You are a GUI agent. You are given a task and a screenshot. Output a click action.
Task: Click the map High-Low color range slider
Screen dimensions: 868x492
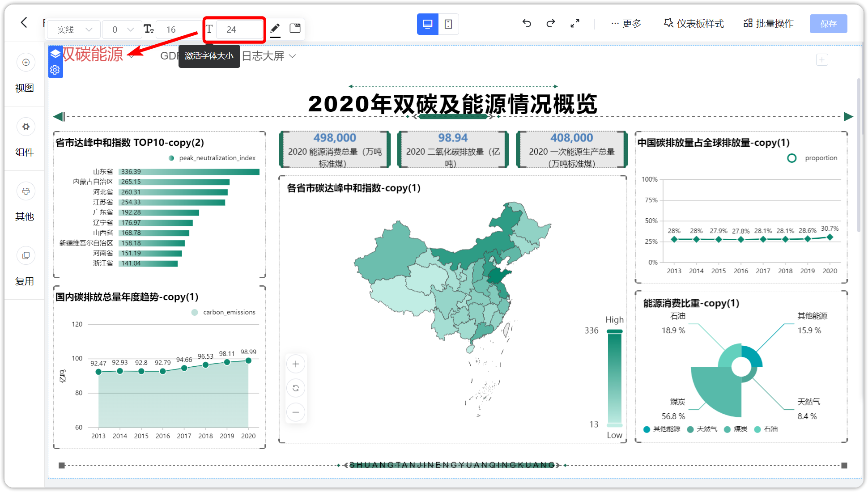point(614,378)
